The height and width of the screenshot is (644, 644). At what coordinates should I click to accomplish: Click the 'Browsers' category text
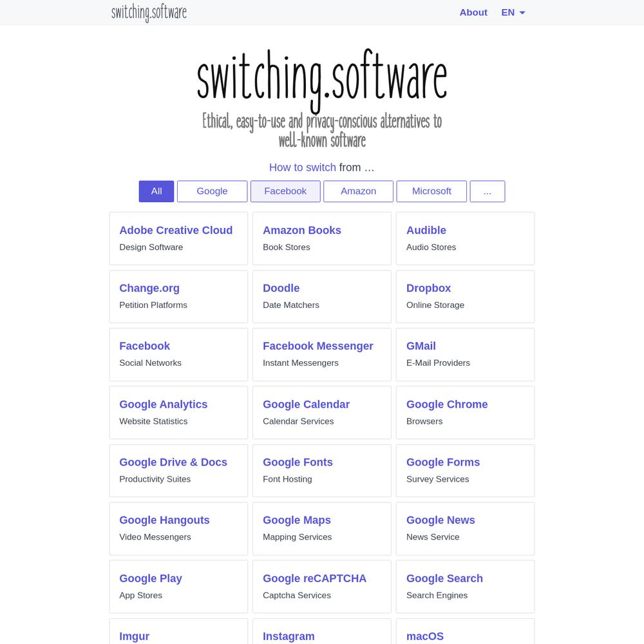tap(424, 421)
